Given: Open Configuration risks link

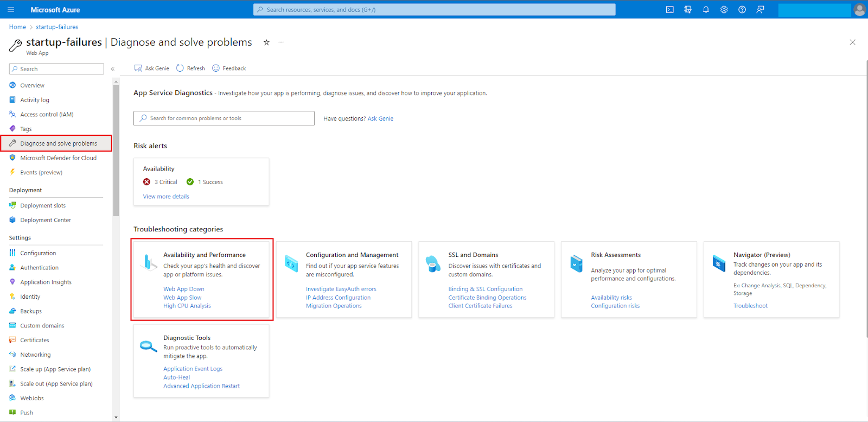Looking at the screenshot, I should 615,306.
